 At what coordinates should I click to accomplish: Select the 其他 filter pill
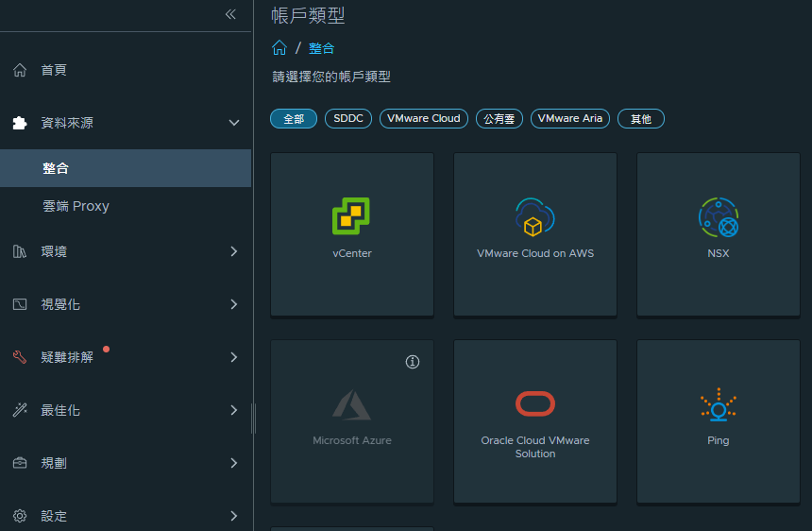(x=640, y=119)
